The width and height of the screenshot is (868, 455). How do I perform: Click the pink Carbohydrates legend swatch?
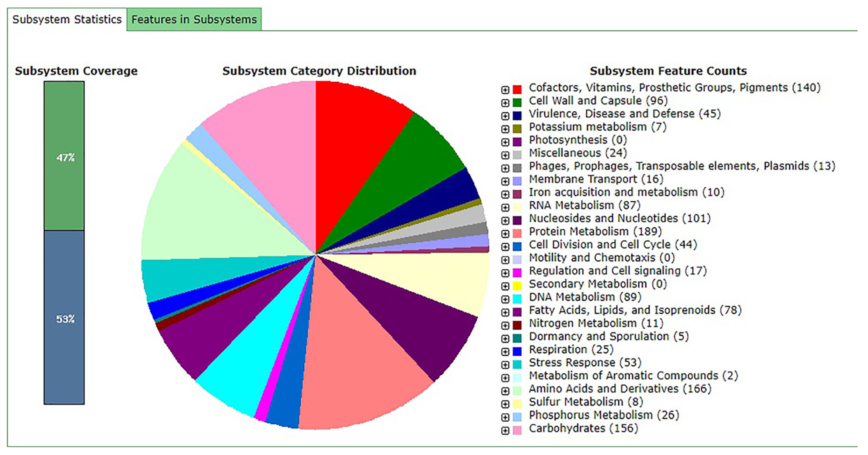click(x=517, y=430)
